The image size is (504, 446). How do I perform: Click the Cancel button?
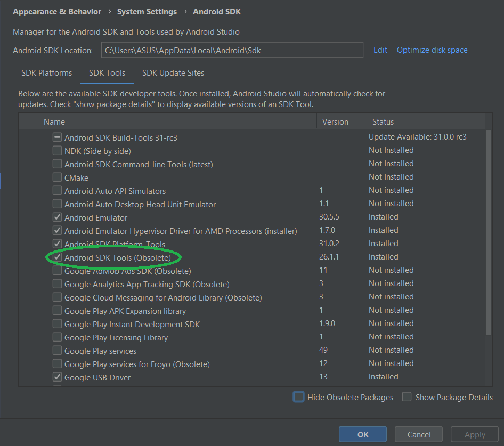tap(419, 434)
